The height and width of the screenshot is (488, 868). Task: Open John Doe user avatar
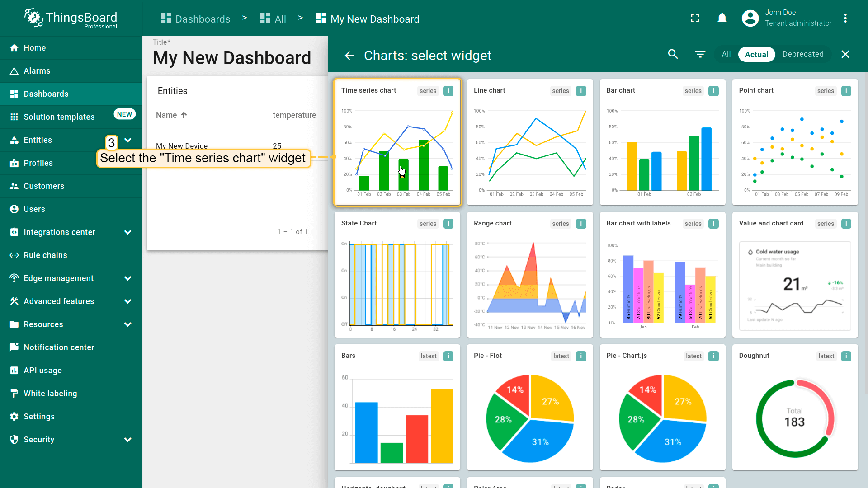click(x=750, y=18)
